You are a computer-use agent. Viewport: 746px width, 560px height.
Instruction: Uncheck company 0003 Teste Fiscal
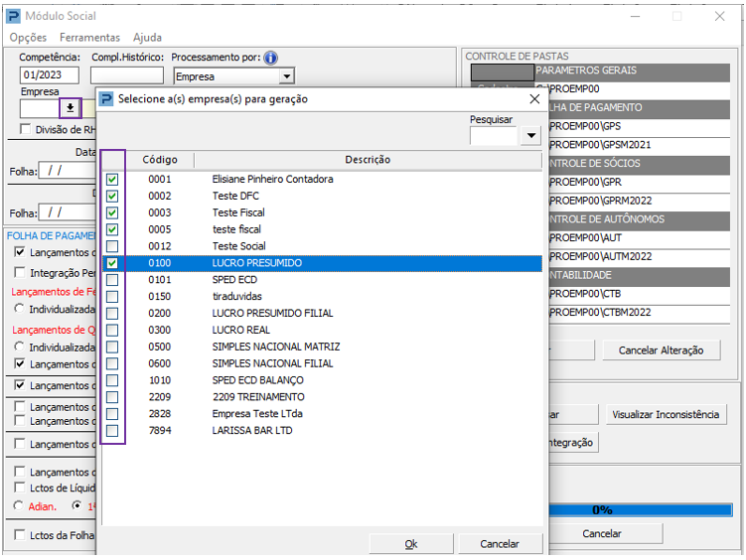(x=112, y=212)
